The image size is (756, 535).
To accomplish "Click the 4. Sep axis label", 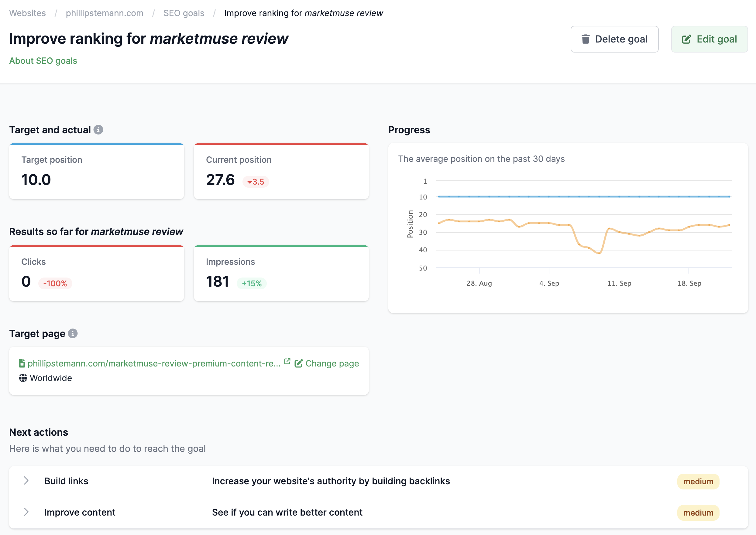I will click(x=549, y=283).
